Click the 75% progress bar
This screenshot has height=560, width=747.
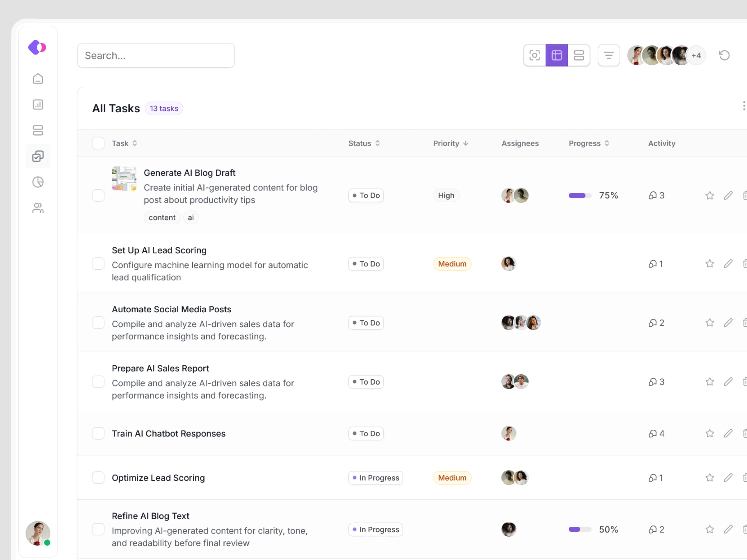[580, 195]
